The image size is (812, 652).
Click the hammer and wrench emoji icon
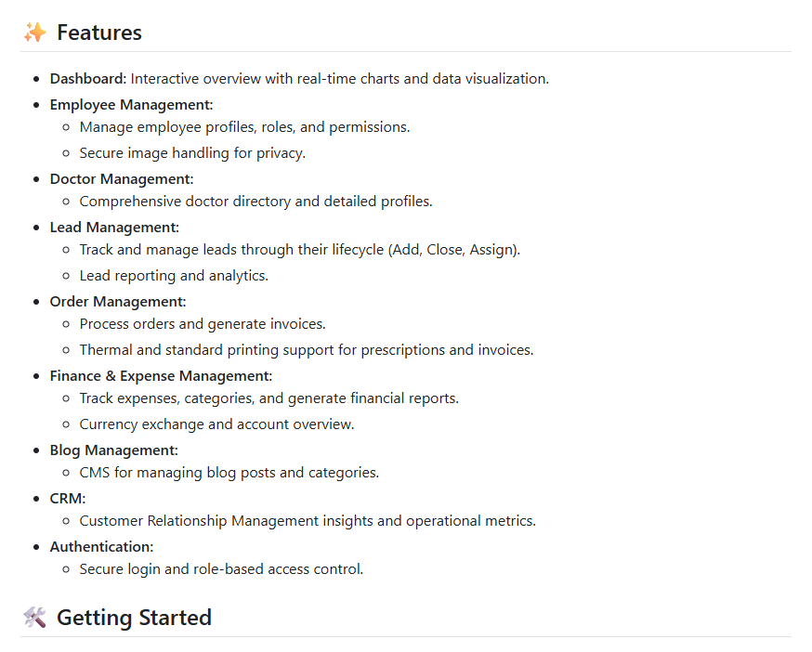pyautogui.click(x=34, y=618)
